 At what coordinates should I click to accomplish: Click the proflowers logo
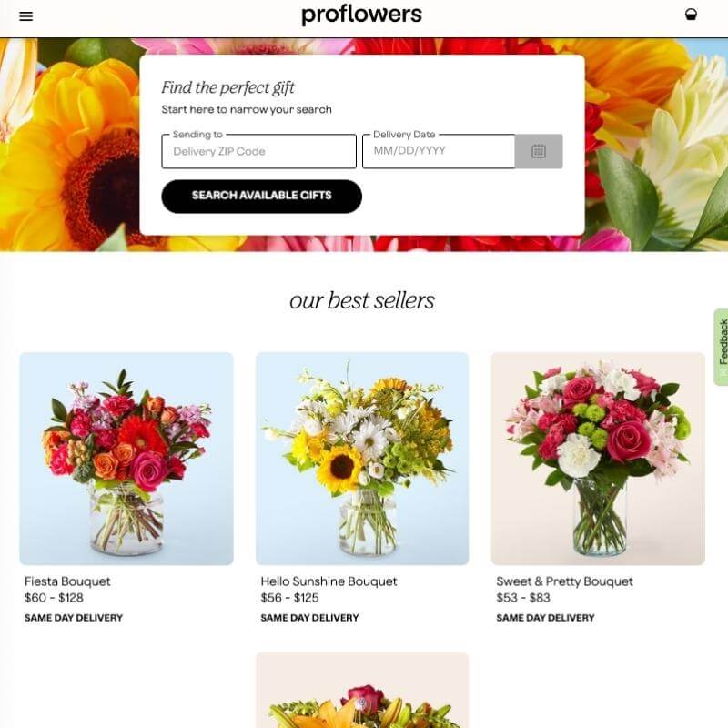(361, 15)
